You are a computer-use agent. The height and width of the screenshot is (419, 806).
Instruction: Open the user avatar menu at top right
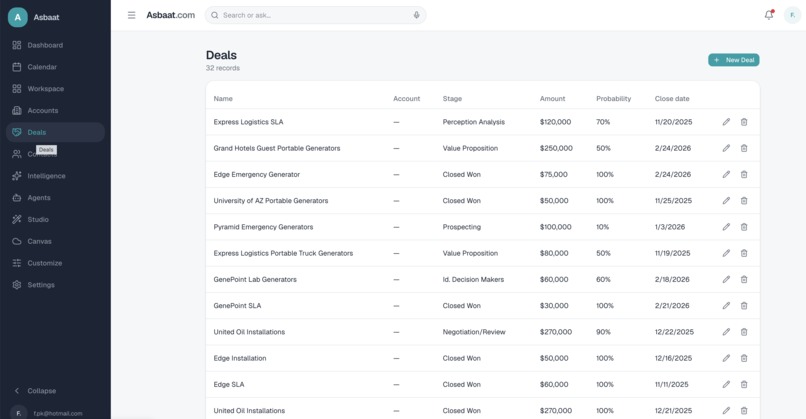pos(792,15)
